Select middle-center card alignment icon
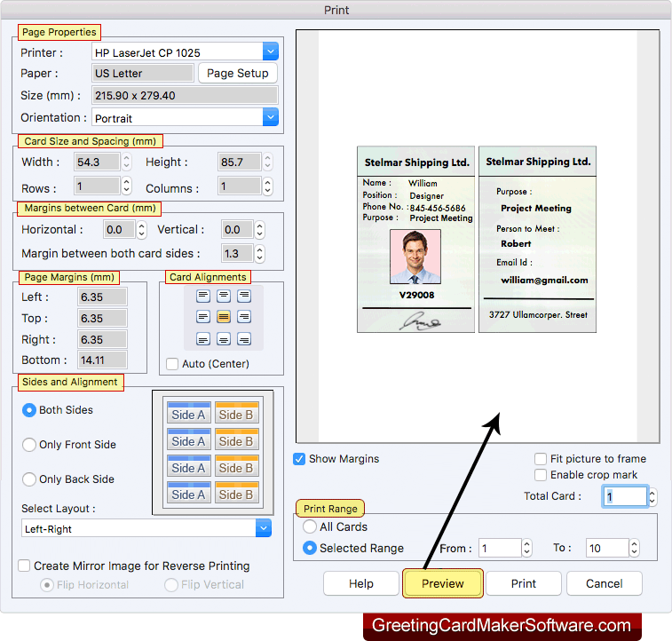This screenshot has width=672, height=641. pyautogui.click(x=224, y=317)
